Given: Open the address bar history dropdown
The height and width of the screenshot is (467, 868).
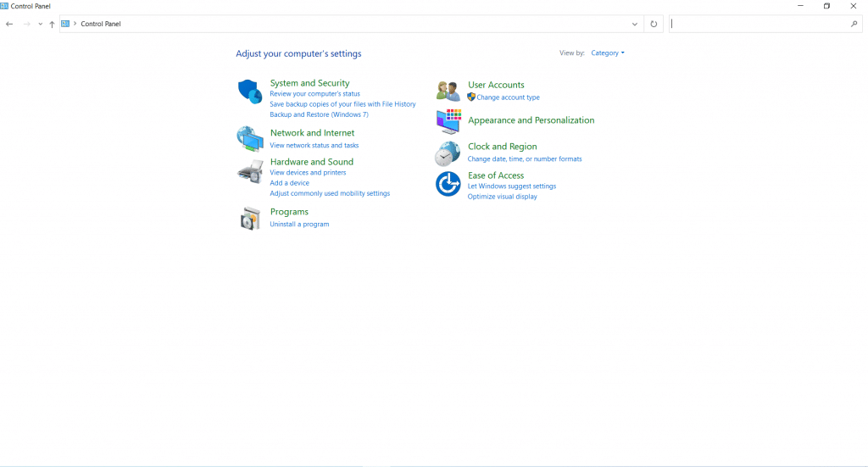Looking at the screenshot, I should pyautogui.click(x=634, y=24).
